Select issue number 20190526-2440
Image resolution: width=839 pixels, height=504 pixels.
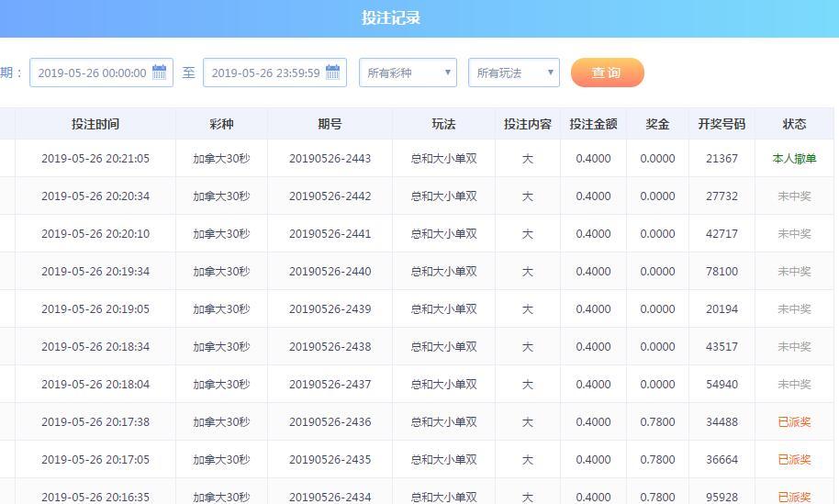[x=330, y=271]
